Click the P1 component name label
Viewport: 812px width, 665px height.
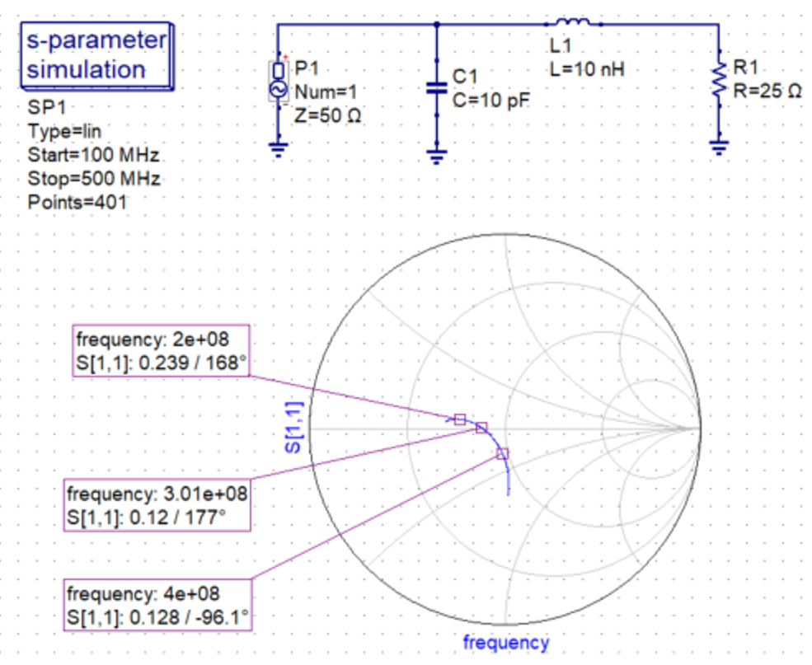pos(307,68)
